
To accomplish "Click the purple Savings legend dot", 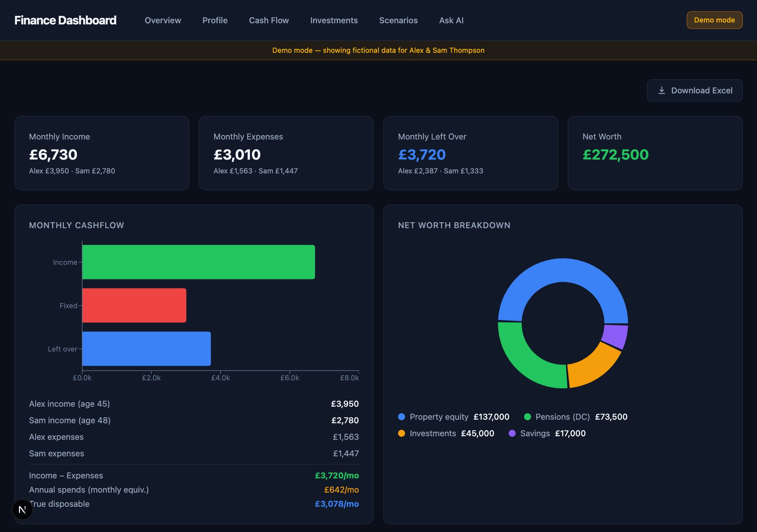I will click(x=512, y=433).
